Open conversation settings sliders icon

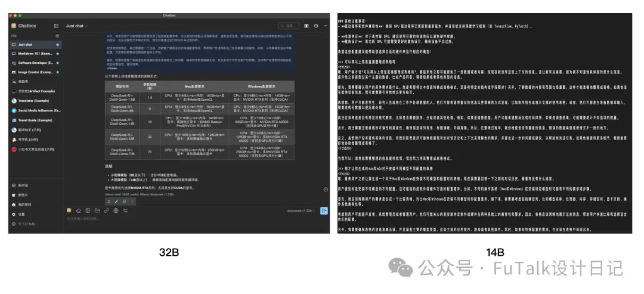[125, 211]
